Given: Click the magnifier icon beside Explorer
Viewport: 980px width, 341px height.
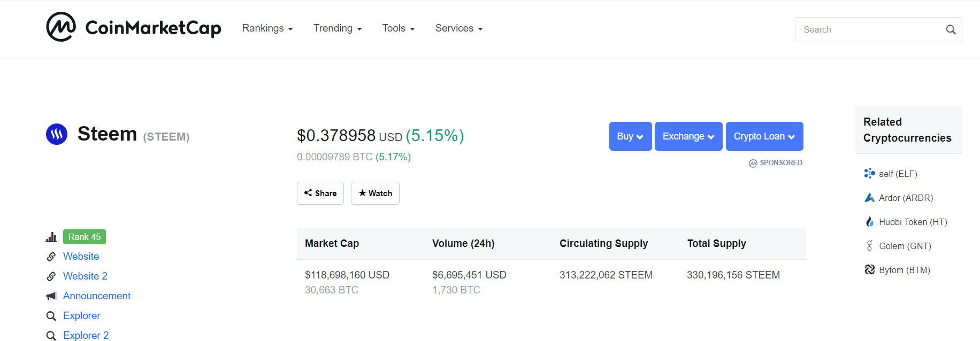Looking at the screenshot, I should [51, 316].
